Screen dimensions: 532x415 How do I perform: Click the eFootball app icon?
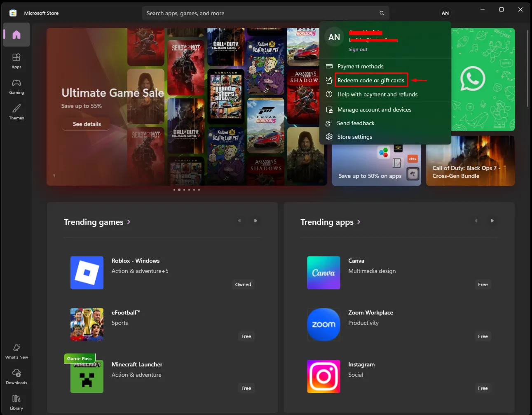point(87,324)
